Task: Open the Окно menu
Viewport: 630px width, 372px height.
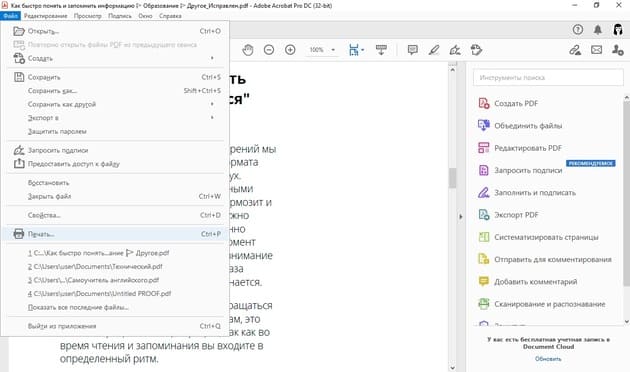Action: pyautogui.click(x=145, y=16)
